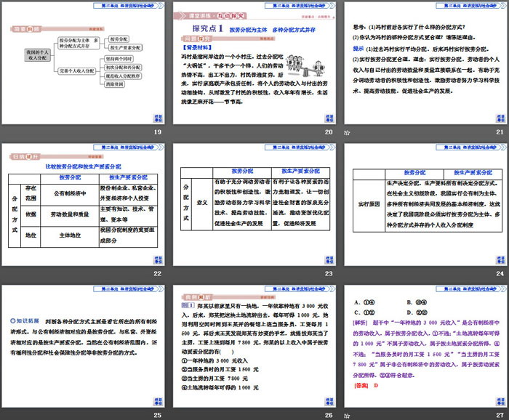Viewport: 509px width, 420px height.
Task: Click the unit header banner on slide 27
Action: click(471, 288)
